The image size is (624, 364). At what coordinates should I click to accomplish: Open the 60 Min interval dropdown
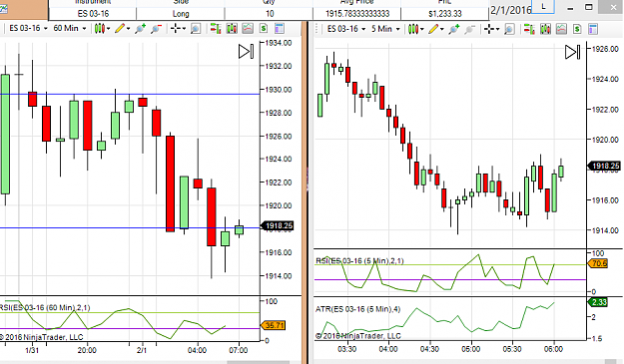70,29
